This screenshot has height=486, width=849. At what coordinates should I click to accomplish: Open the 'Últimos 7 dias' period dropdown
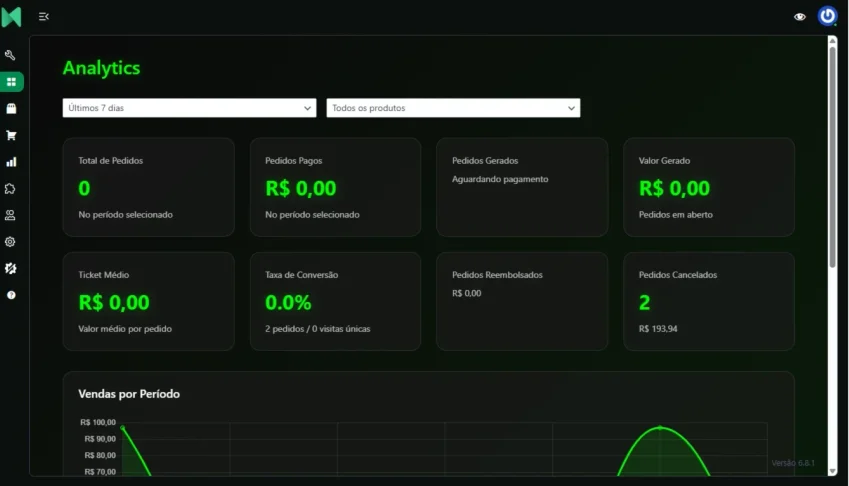[190, 108]
